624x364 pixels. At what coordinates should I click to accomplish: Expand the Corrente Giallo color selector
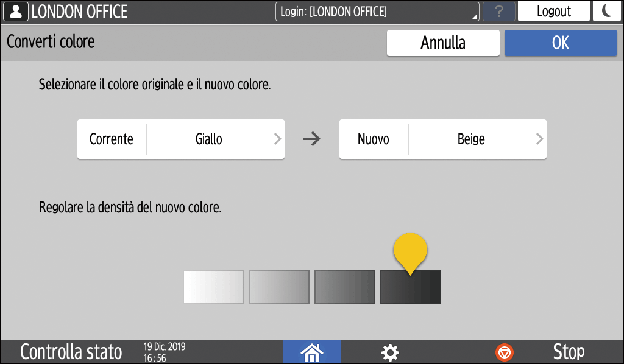(x=180, y=139)
